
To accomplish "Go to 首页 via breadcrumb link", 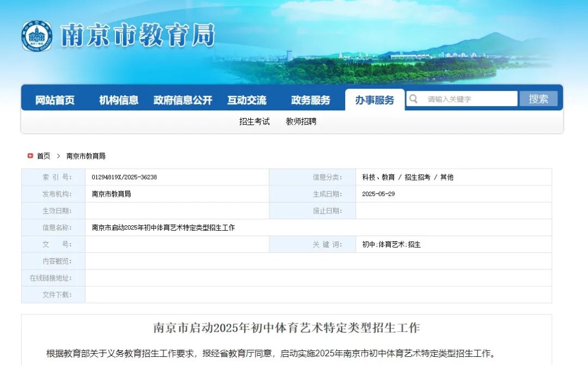I will coord(44,156).
